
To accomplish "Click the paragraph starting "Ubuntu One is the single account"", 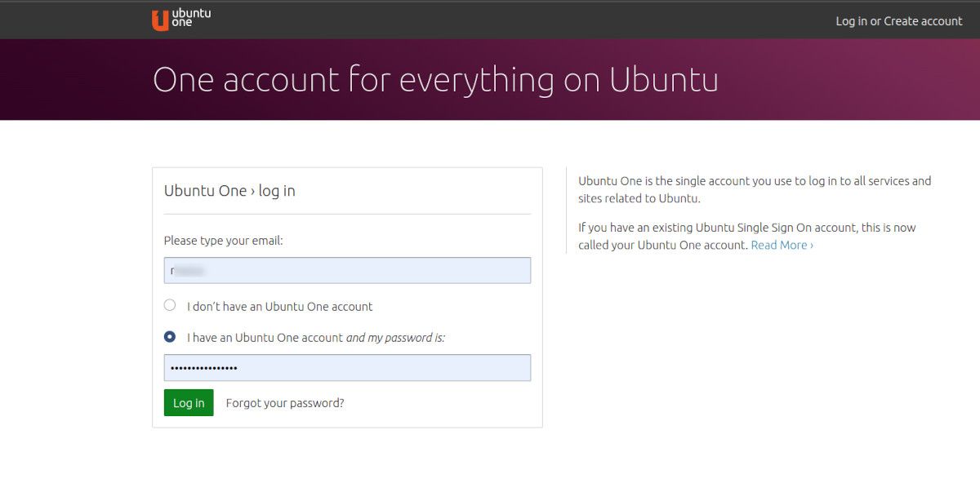I will coord(754,189).
